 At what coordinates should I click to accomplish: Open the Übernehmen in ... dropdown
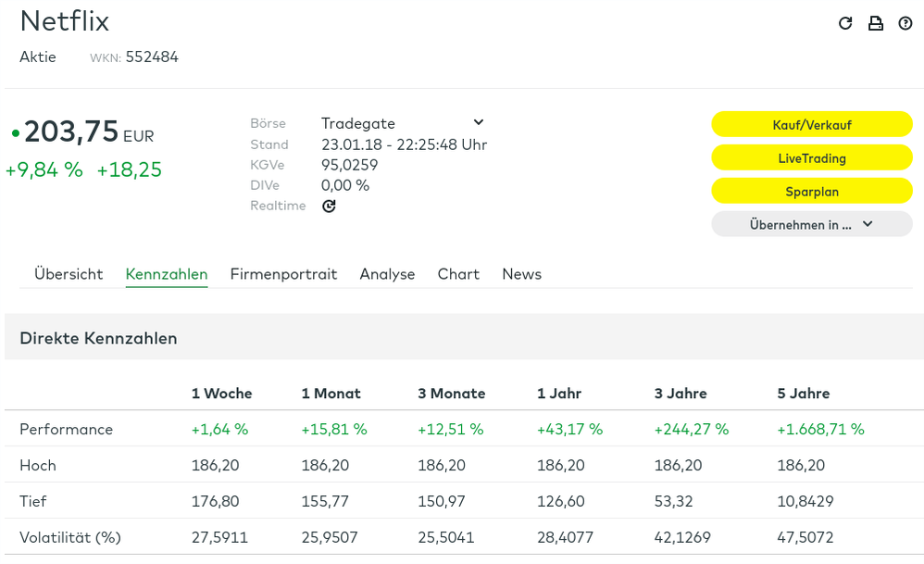(x=811, y=224)
